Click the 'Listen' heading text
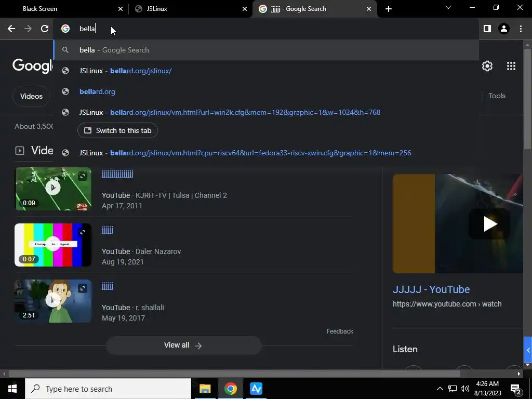 click(x=405, y=349)
